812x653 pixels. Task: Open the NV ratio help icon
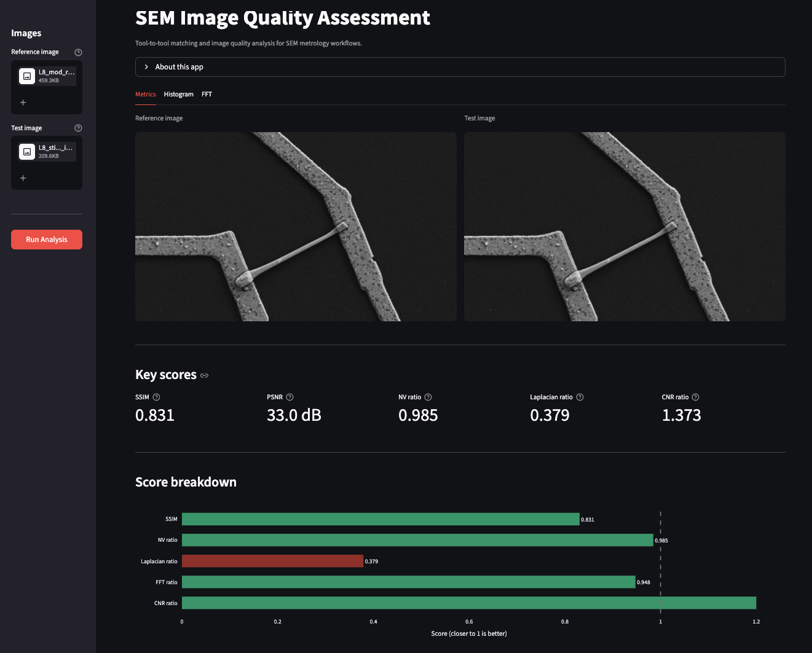[428, 397]
